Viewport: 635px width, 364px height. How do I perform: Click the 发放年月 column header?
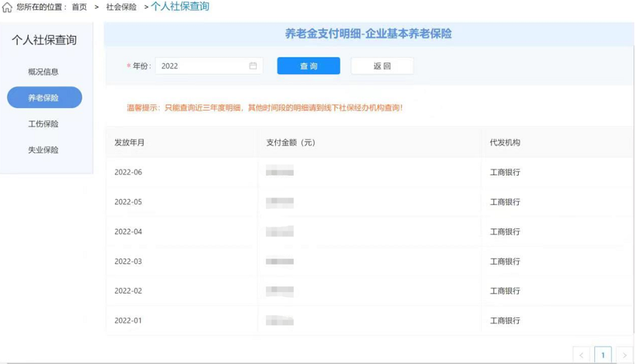point(129,142)
